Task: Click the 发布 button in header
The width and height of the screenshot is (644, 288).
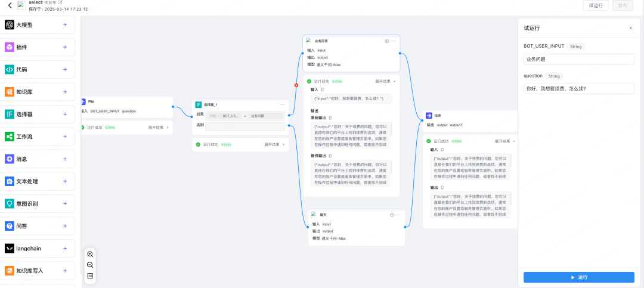Action: pos(623,6)
